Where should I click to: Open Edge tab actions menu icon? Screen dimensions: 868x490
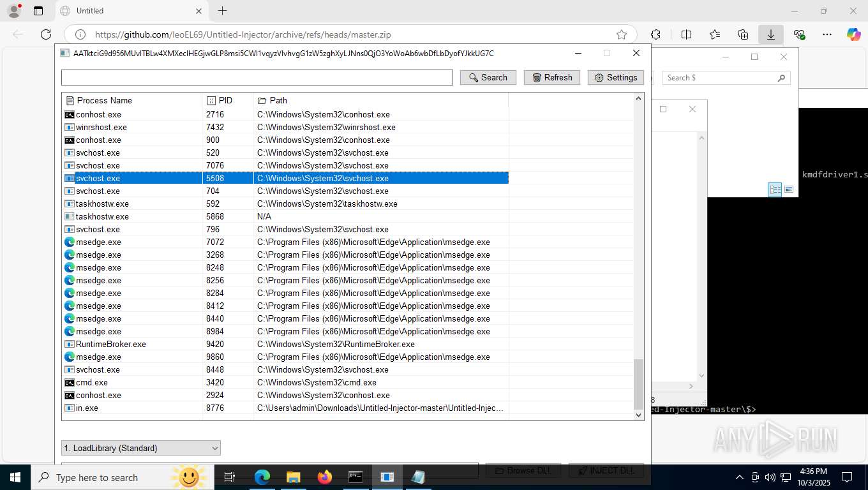tap(38, 11)
